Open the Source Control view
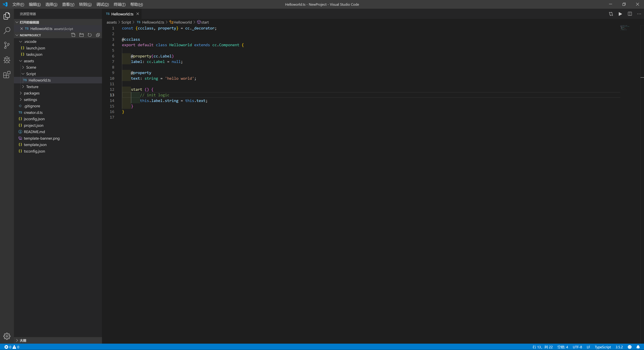Screen dimensions: 644x350 tap(7, 45)
